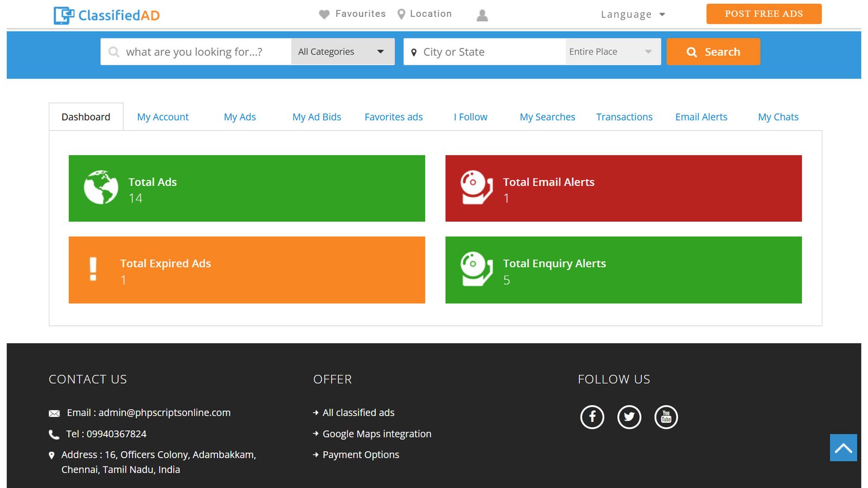Click the orange Search button
Image resolution: width=868 pixels, height=488 pixels.
pos(713,52)
